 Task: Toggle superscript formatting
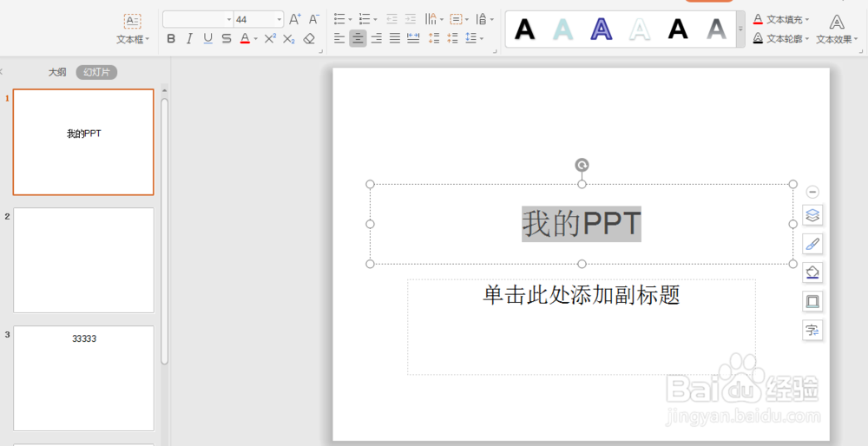[x=270, y=39]
